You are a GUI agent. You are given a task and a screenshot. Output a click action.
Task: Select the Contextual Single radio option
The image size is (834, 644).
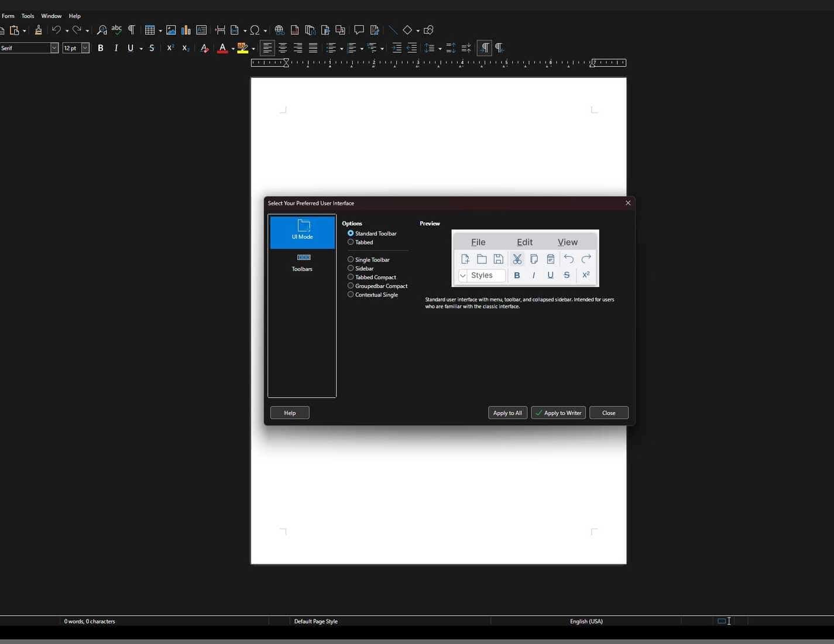point(373,294)
